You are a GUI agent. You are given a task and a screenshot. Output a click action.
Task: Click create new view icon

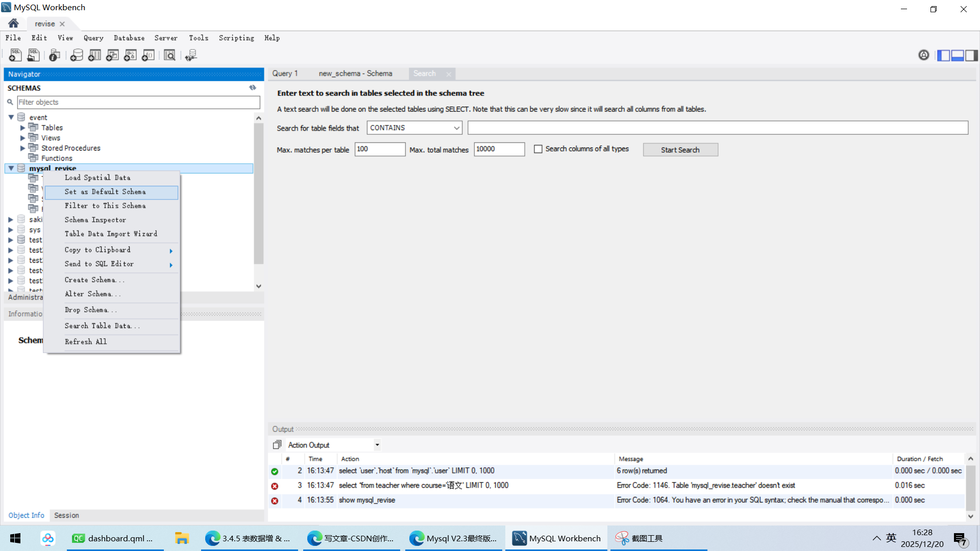(x=112, y=55)
